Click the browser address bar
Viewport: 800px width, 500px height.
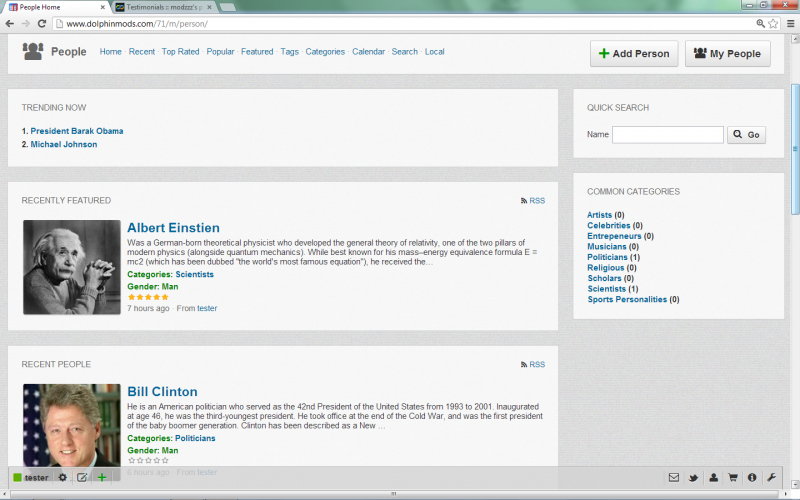pos(403,23)
